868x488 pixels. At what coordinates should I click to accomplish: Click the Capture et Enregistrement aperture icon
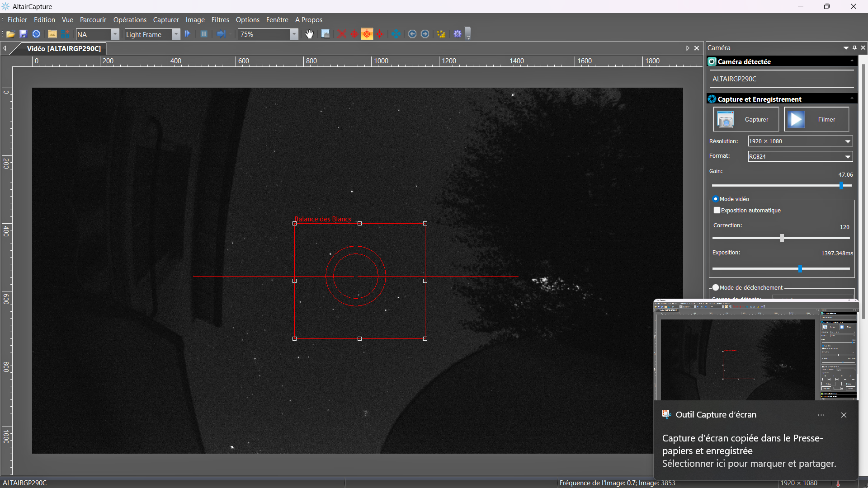pos(712,99)
